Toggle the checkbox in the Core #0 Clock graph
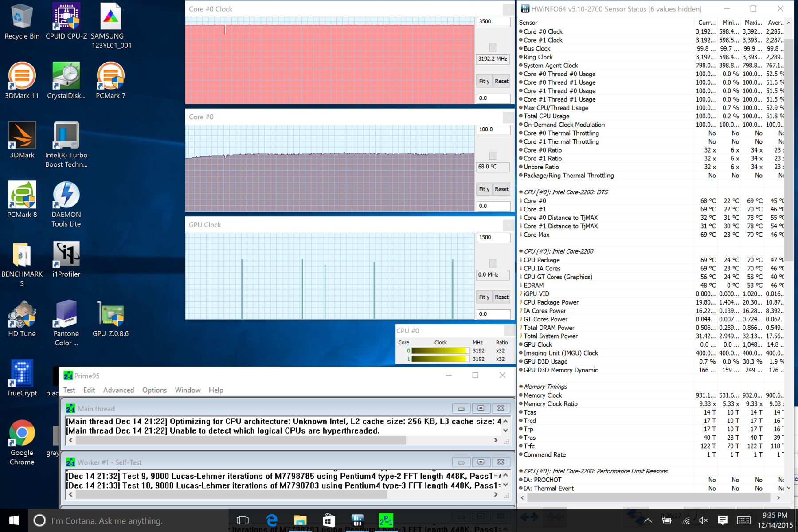Screen dimensions: 798x532 pyautogui.click(x=493, y=47)
